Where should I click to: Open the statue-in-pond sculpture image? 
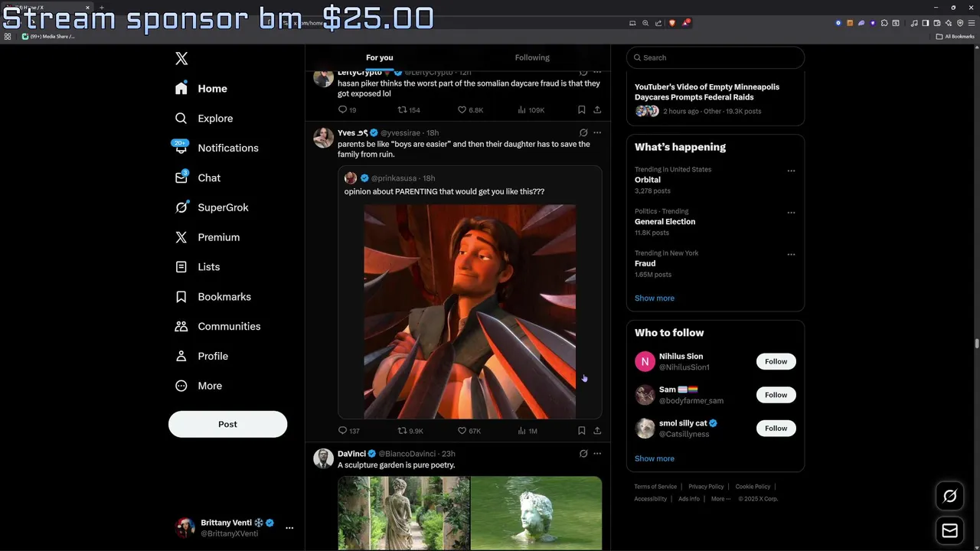coord(537,513)
